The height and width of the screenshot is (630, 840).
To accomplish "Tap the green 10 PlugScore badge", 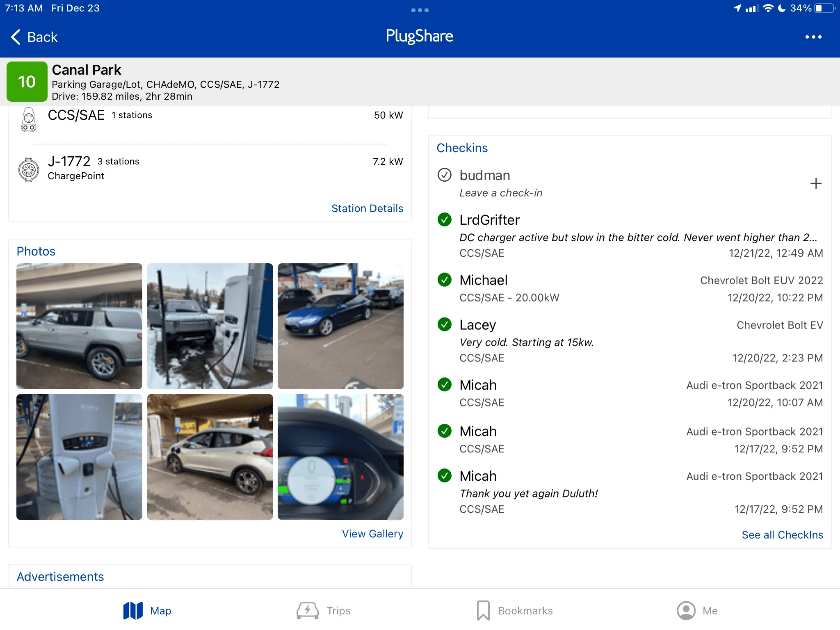I will click(27, 82).
